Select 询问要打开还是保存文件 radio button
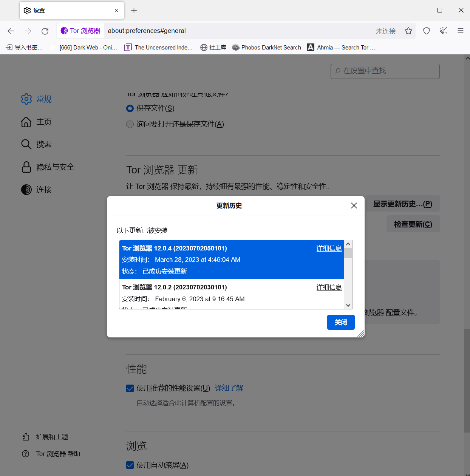This screenshot has width=470, height=476. [x=130, y=124]
